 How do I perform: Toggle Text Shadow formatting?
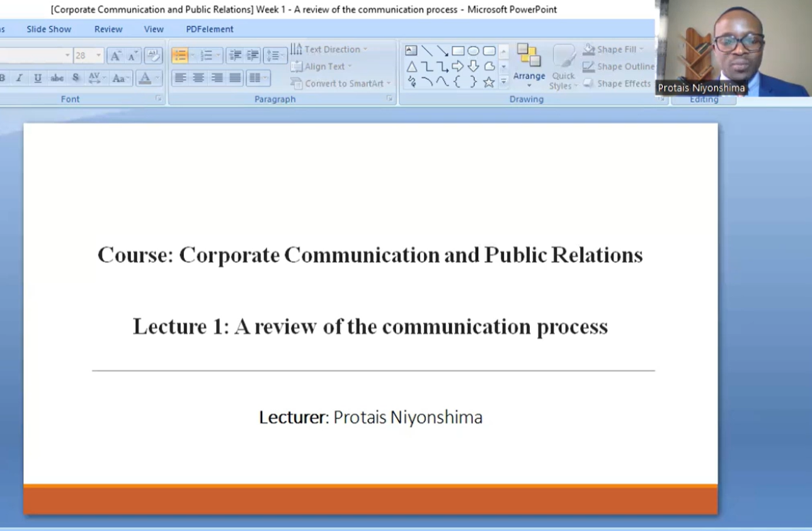pos(76,78)
